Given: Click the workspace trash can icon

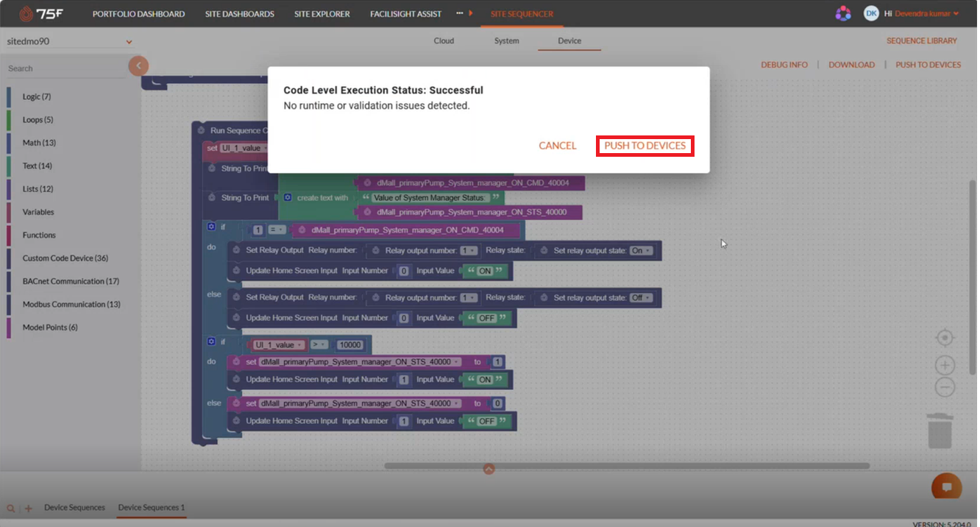Looking at the screenshot, I should click(x=940, y=430).
